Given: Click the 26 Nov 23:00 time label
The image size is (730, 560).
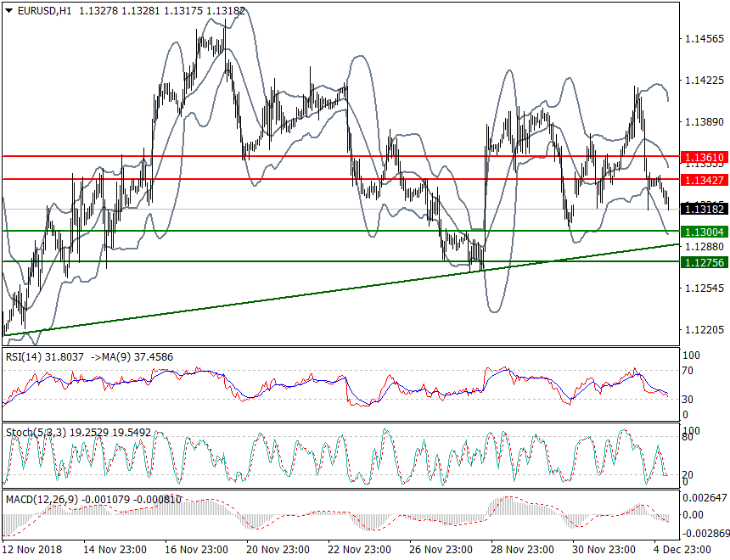Looking at the screenshot, I should tap(441, 549).
